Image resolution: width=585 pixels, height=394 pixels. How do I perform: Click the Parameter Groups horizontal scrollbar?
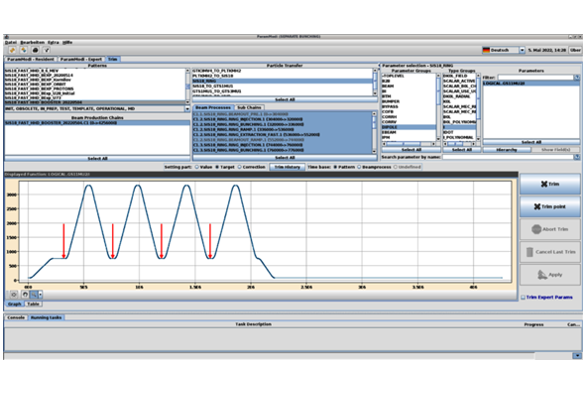[409, 144]
